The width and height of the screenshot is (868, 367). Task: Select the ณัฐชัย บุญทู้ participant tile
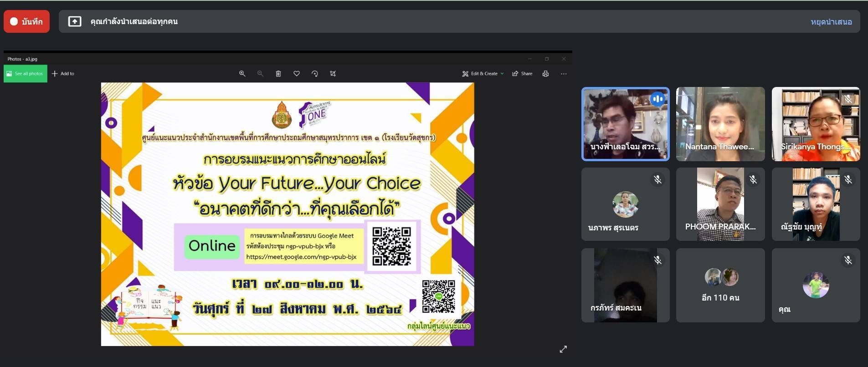(x=816, y=204)
